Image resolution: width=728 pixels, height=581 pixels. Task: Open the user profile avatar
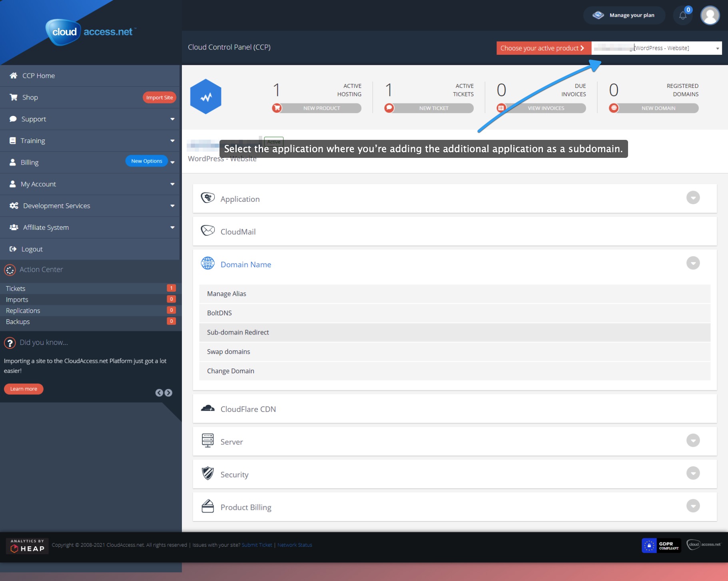(710, 16)
